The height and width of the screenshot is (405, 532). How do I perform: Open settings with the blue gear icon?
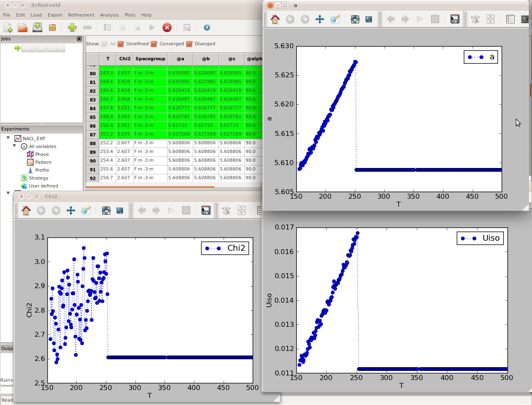[x=207, y=27]
